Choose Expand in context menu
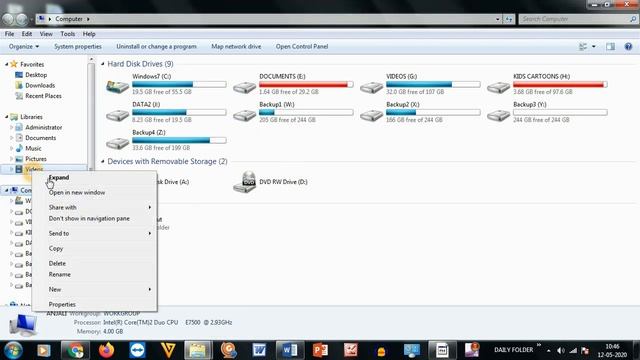Viewport: 640px width, 360px height. (x=95, y=178)
